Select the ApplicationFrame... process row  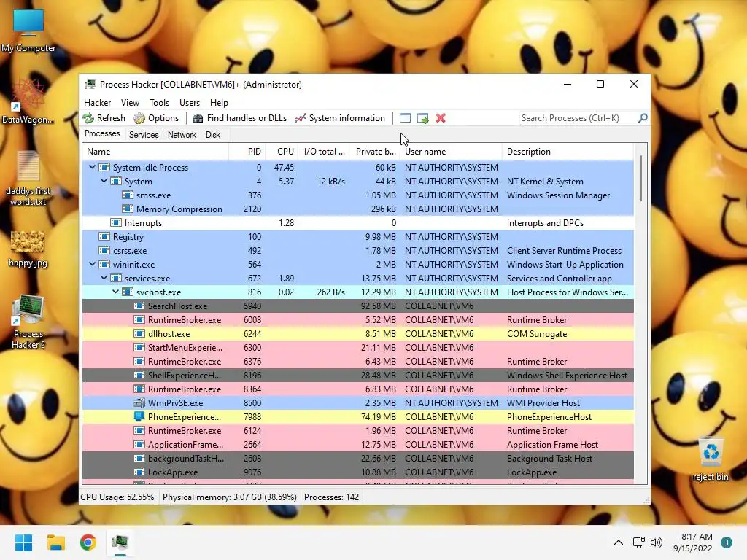pos(357,444)
